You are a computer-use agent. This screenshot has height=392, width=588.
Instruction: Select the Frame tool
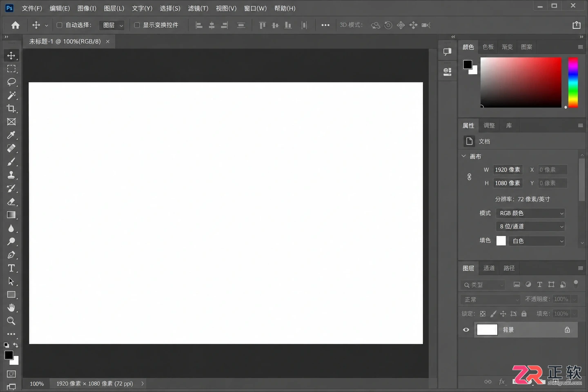tap(11, 122)
